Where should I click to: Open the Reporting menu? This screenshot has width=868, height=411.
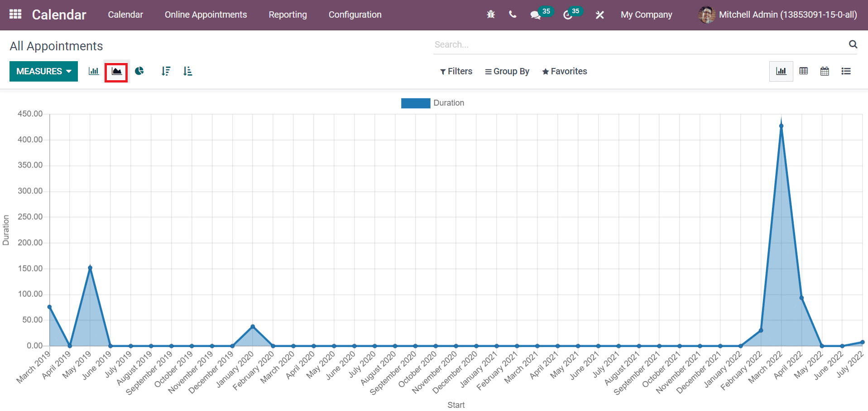tap(288, 15)
